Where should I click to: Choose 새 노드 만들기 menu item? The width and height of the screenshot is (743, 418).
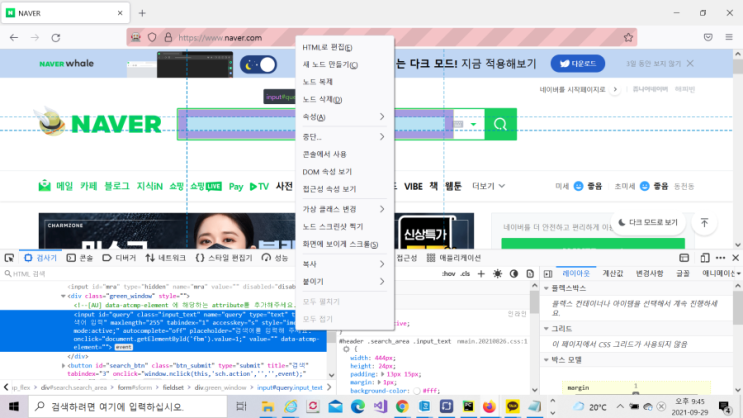(344, 65)
